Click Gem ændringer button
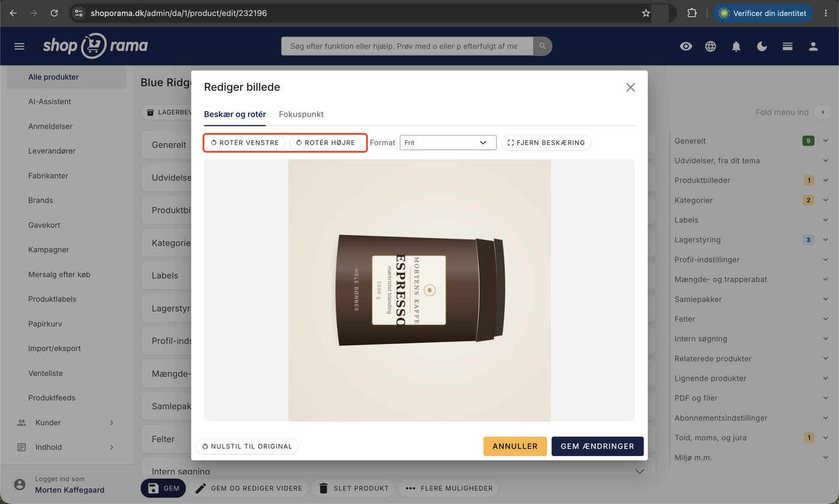The height and width of the screenshot is (504, 839). tap(597, 446)
